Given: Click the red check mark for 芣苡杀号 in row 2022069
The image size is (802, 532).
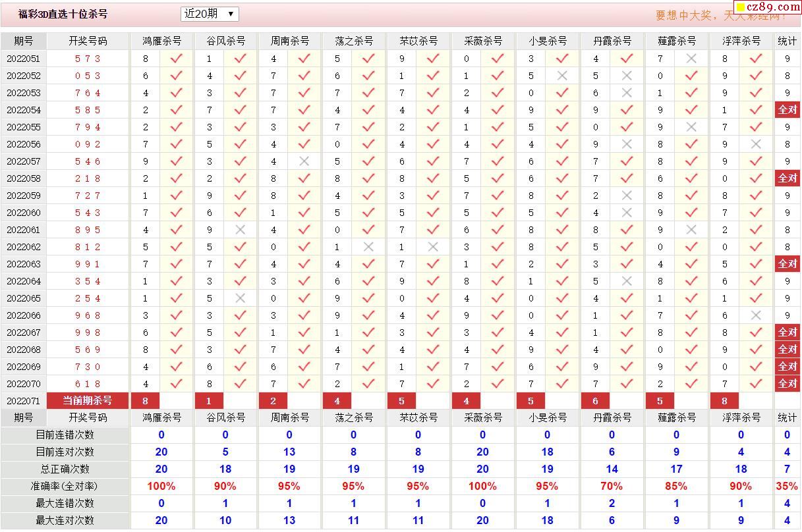Looking at the screenshot, I should 433,367.
